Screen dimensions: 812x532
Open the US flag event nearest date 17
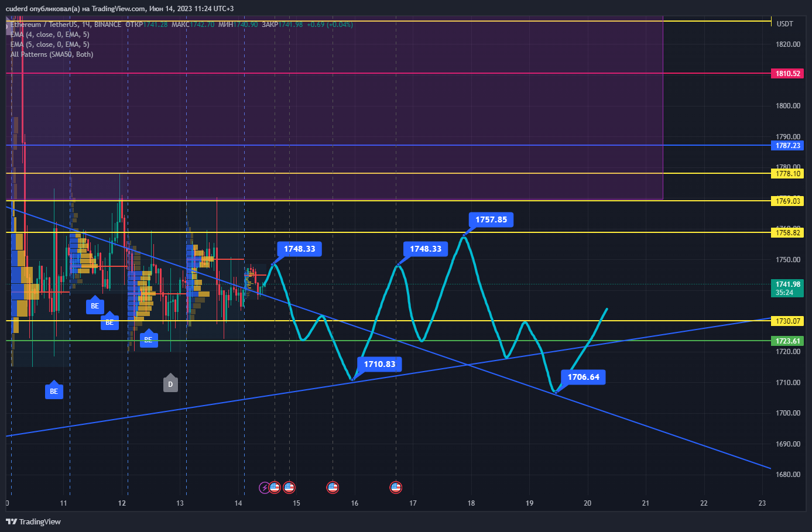tap(396, 487)
